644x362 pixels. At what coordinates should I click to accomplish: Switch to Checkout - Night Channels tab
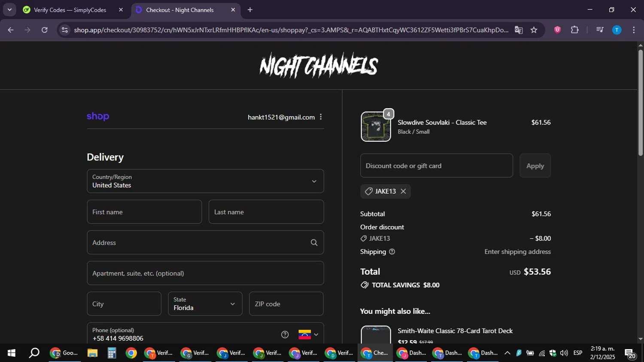pyautogui.click(x=186, y=10)
